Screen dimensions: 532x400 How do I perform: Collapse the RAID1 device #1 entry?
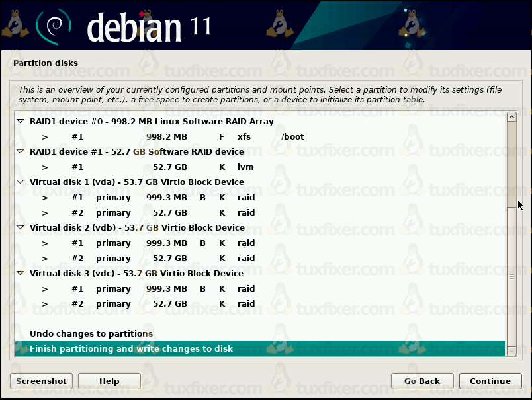(21, 152)
